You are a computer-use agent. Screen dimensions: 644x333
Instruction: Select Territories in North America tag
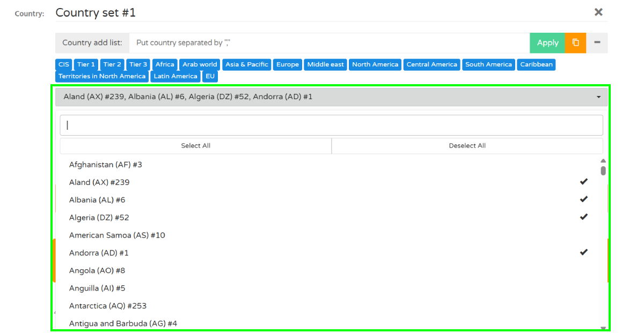pos(102,76)
